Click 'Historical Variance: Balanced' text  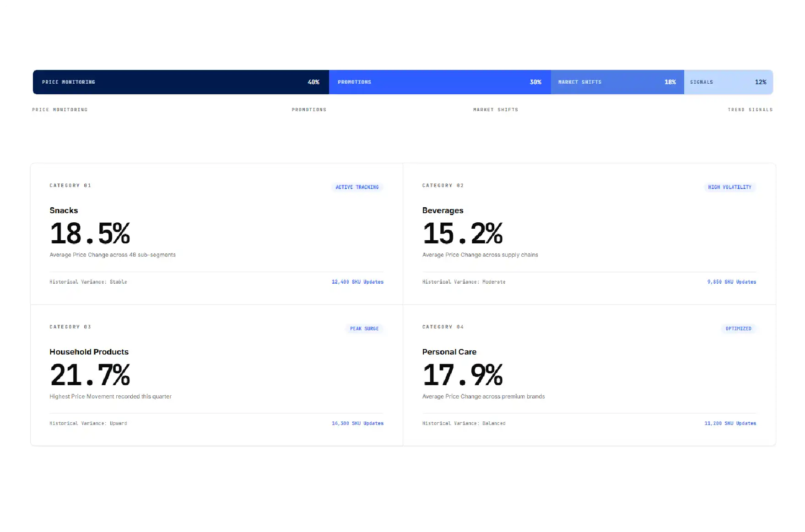click(464, 423)
